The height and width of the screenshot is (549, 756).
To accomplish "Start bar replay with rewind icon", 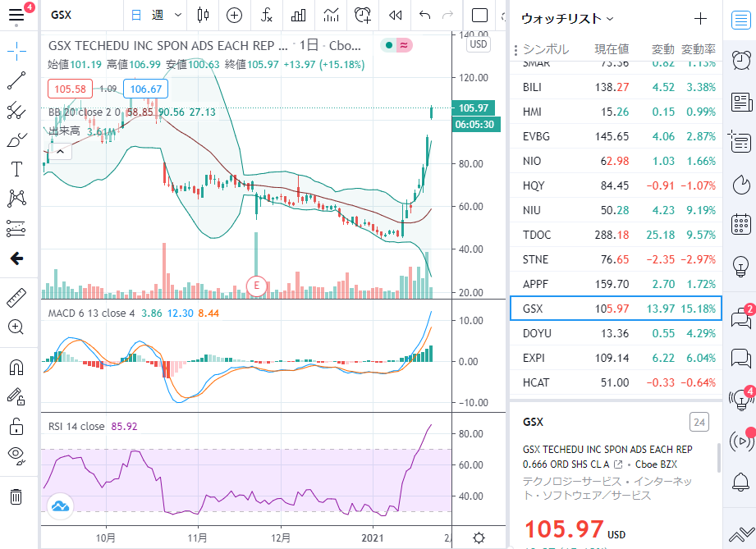I will [396, 16].
